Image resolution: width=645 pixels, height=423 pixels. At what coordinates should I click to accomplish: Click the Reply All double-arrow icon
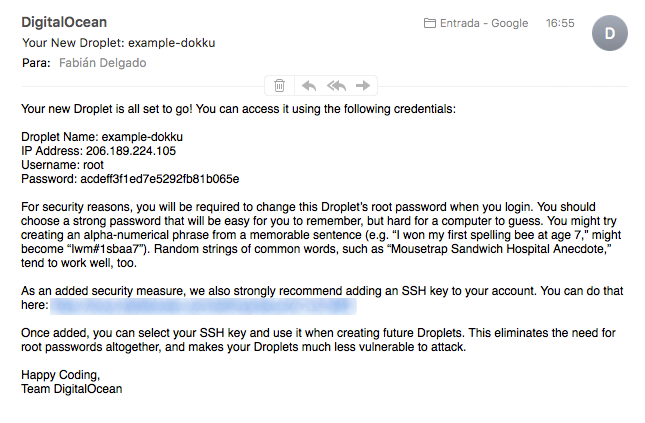(336, 86)
